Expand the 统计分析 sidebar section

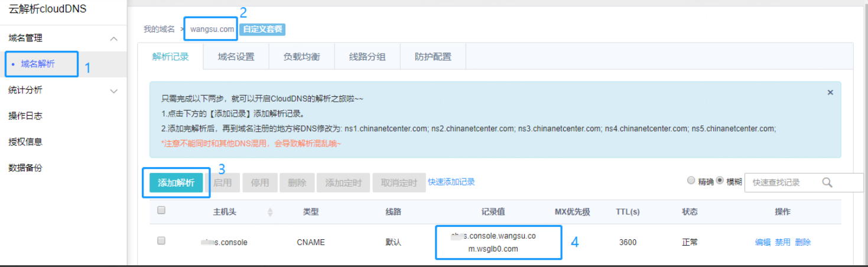(x=114, y=90)
